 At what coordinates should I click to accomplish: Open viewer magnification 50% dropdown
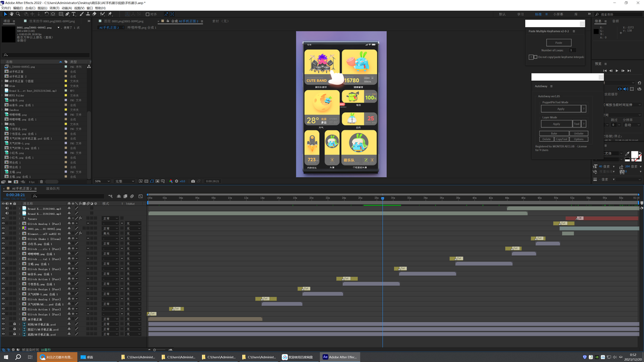tap(102, 181)
